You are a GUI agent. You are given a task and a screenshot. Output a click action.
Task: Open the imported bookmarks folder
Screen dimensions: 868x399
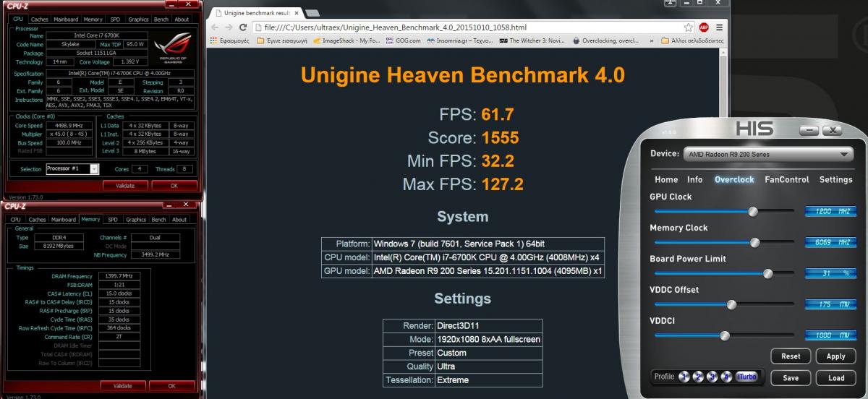283,41
